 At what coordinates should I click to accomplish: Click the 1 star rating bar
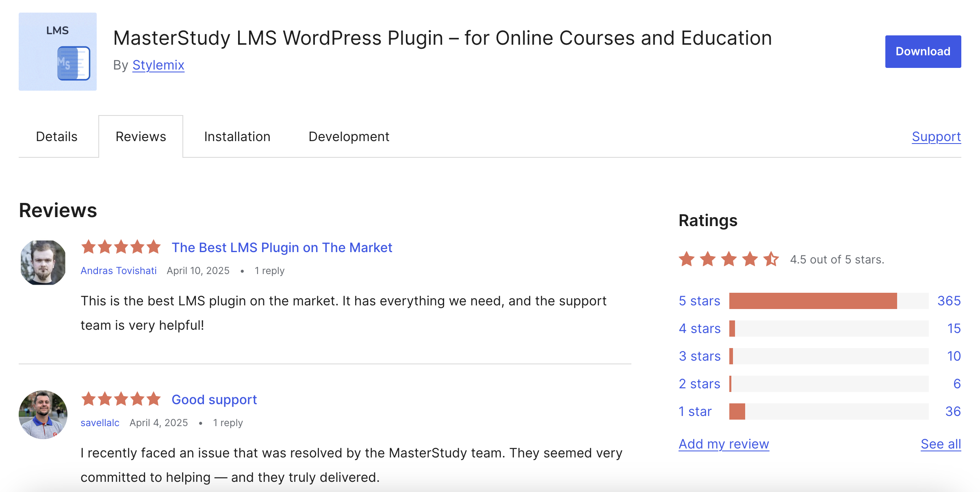pos(829,411)
